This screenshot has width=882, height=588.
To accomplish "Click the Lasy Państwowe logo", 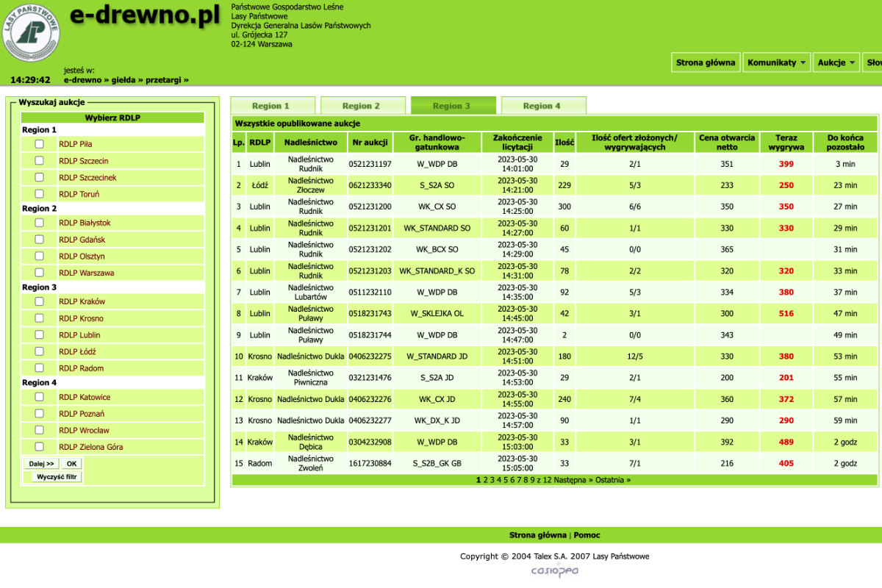I will 29,32.
